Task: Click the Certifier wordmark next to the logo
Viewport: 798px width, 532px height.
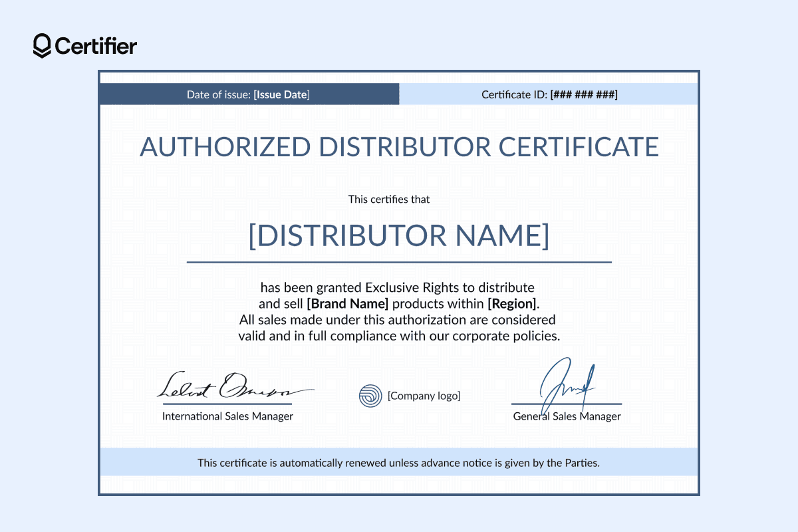Action: 96,46
